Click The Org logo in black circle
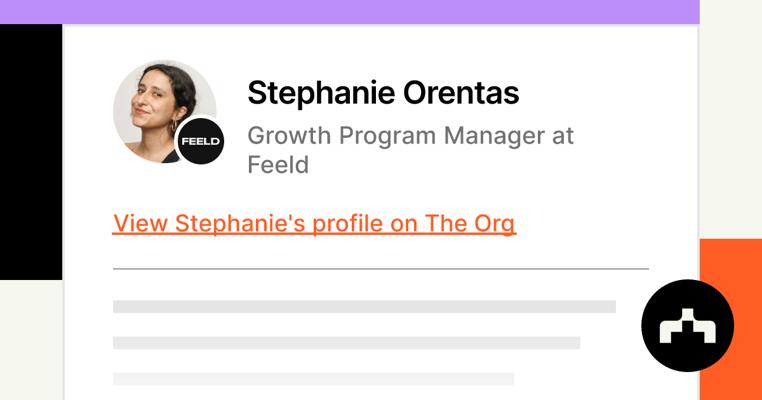 click(687, 326)
